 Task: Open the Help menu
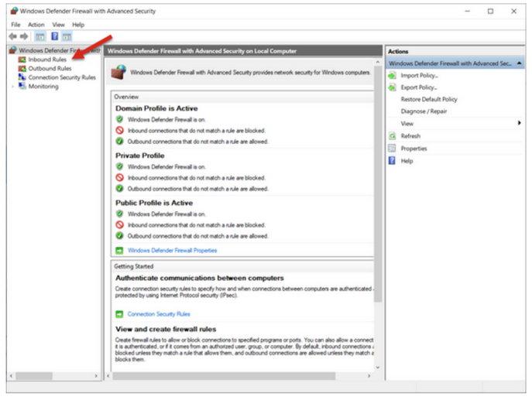[78, 25]
